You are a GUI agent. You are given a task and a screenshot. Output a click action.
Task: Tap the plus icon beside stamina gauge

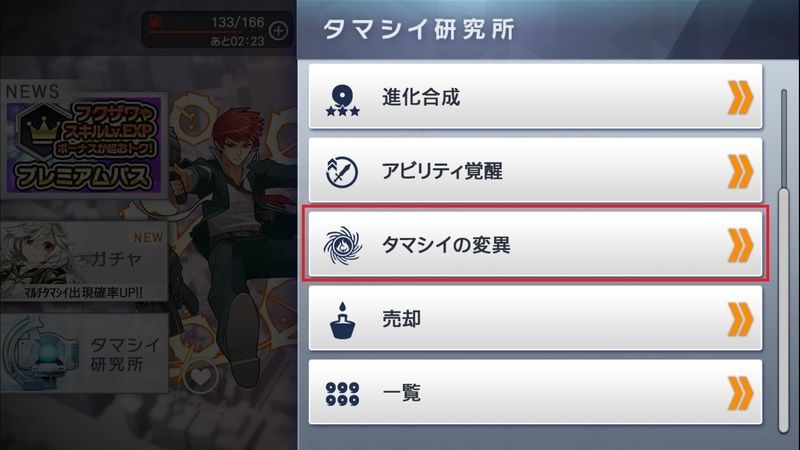click(x=279, y=31)
